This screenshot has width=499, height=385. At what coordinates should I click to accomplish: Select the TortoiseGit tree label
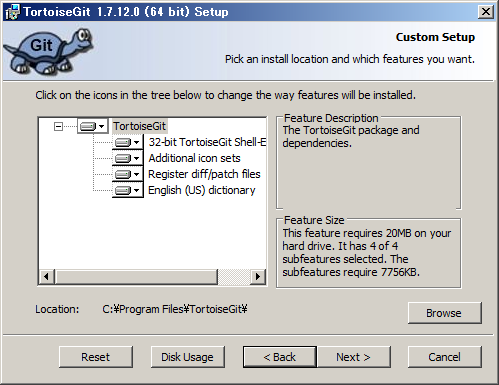(139, 126)
